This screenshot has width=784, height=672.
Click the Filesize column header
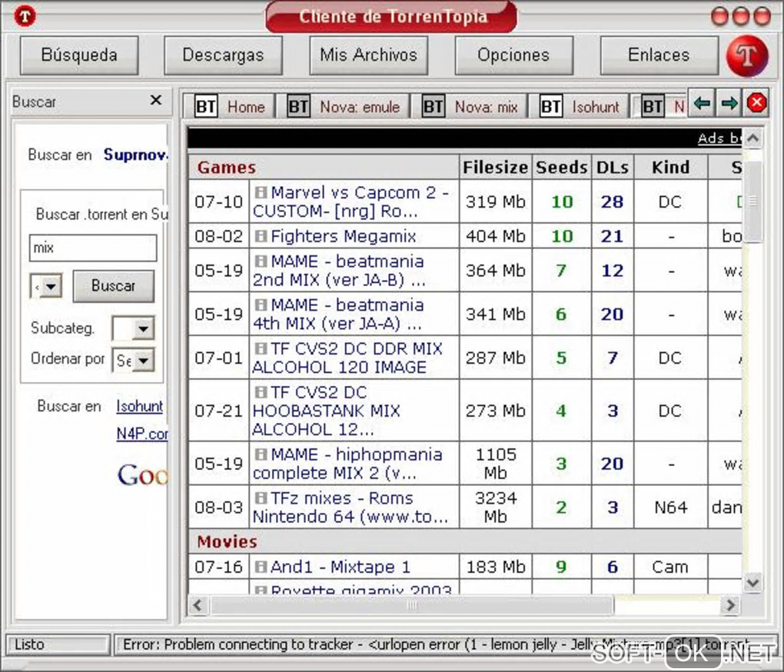point(495,167)
